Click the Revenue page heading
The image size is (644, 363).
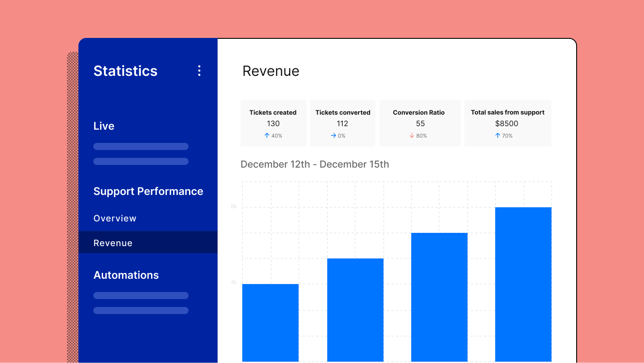pyautogui.click(x=271, y=71)
